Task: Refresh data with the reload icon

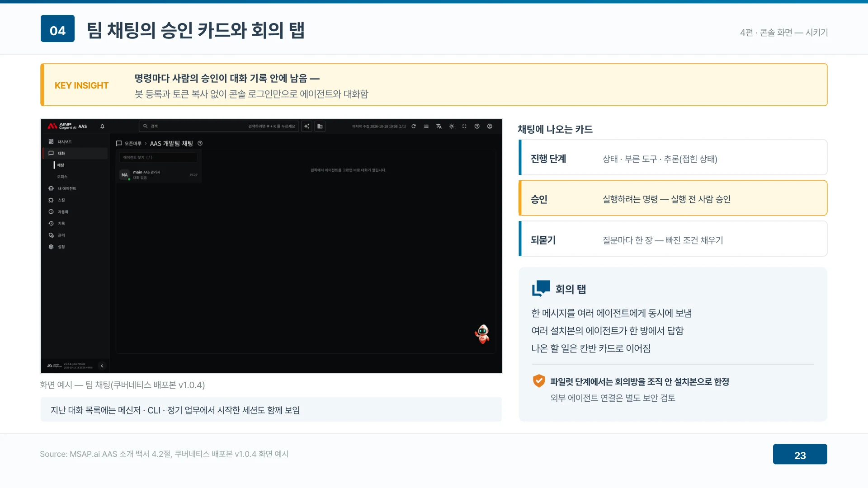Action: coord(414,127)
